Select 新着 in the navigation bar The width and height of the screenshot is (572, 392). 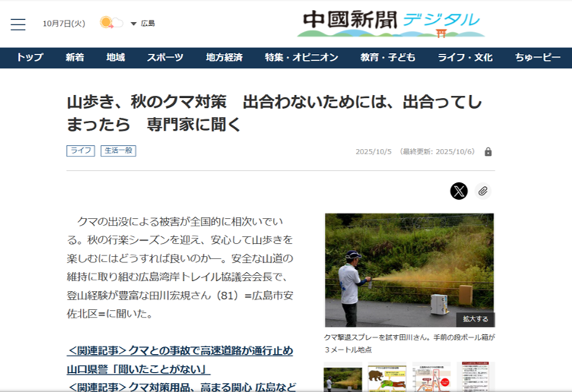[x=75, y=58]
